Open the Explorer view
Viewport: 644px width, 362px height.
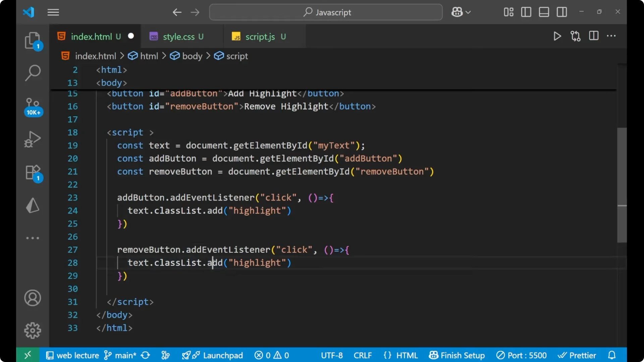[x=33, y=40]
